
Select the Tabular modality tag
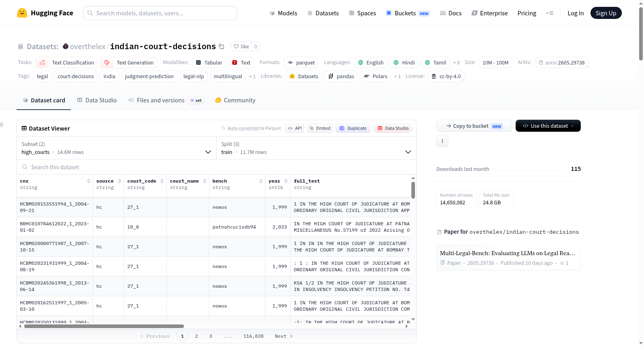tap(209, 62)
